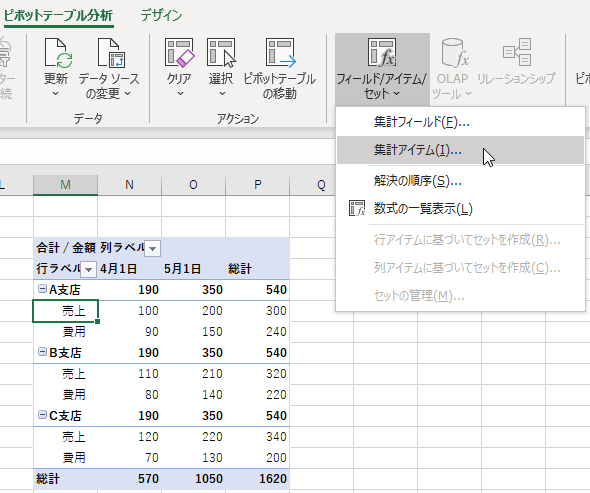
Task: Click the value 200 cell
Action: [193, 311]
